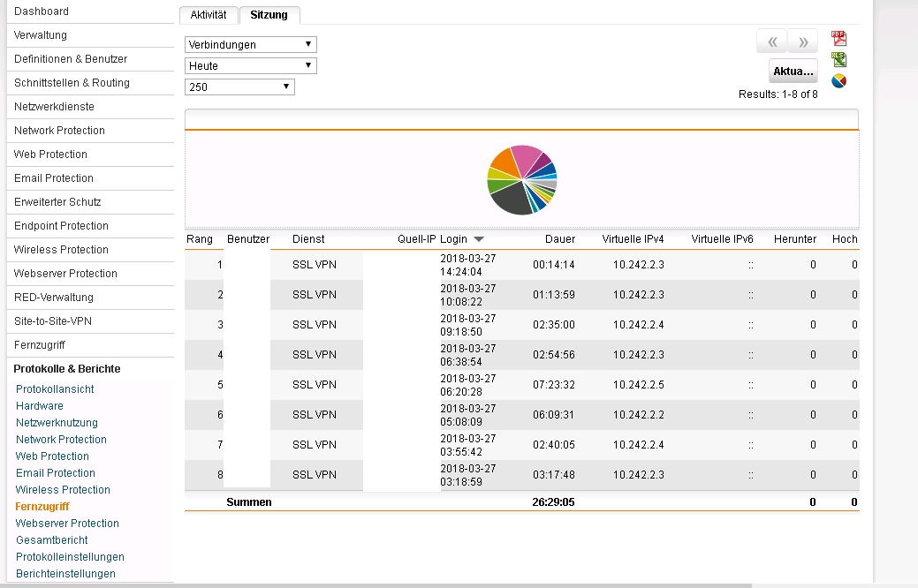Open Web Protection report sublink
This screenshot has width=918, height=588.
click(x=52, y=456)
